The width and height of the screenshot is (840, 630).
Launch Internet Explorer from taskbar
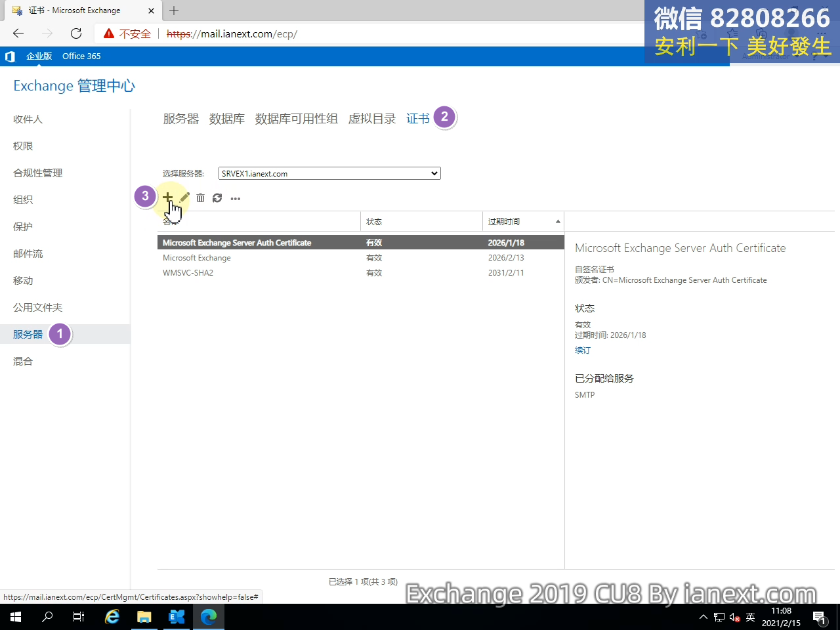(112, 617)
